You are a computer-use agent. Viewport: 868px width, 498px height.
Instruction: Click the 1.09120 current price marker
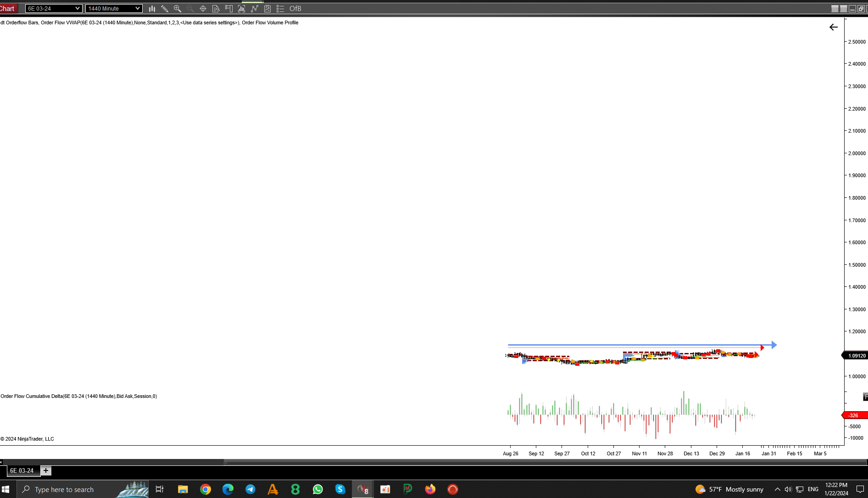[856, 356]
